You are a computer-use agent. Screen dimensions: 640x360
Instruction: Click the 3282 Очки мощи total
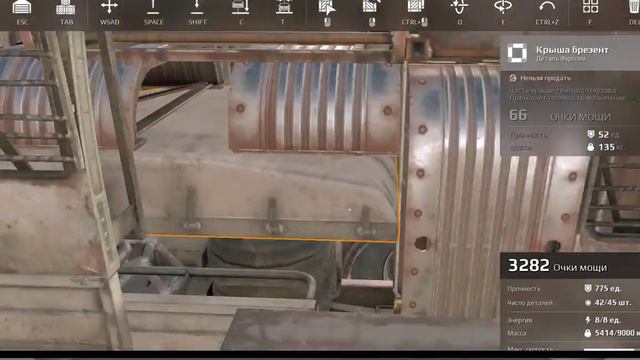point(557,266)
